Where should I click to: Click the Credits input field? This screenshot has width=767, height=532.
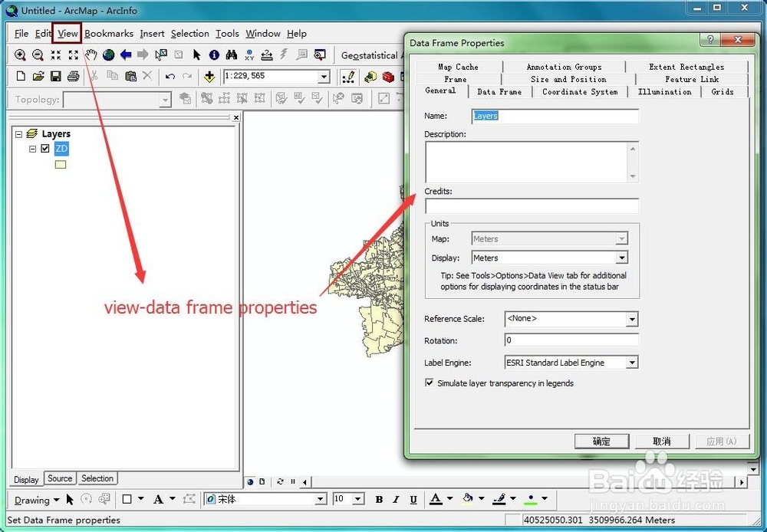pyautogui.click(x=532, y=206)
